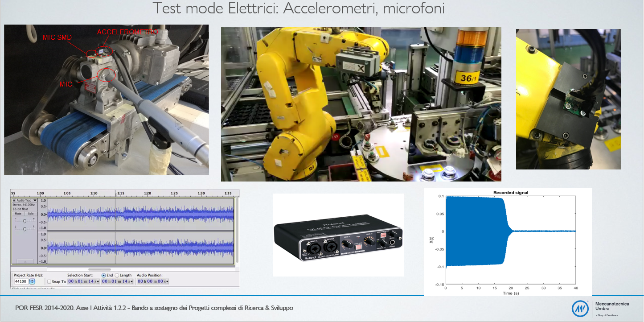
Task: Click the track pan L/R slider knob
Action: click(25, 228)
